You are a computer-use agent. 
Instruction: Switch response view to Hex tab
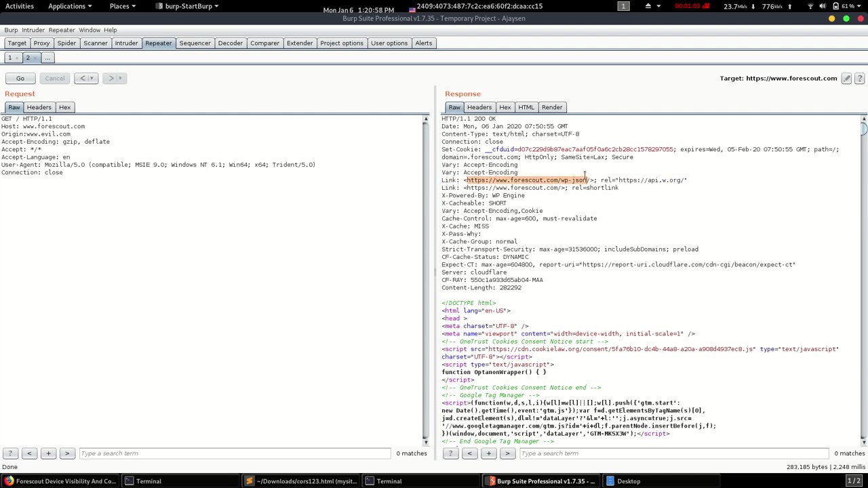point(505,107)
